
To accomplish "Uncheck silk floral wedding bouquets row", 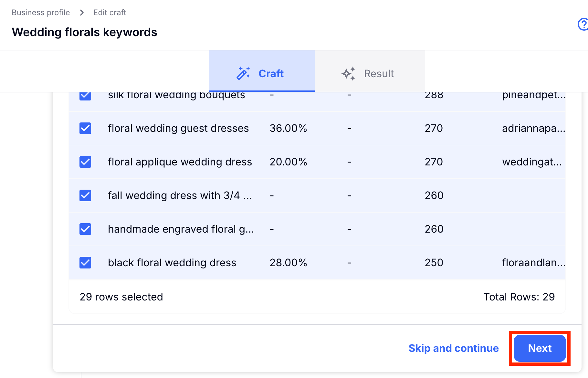I will click(85, 96).
